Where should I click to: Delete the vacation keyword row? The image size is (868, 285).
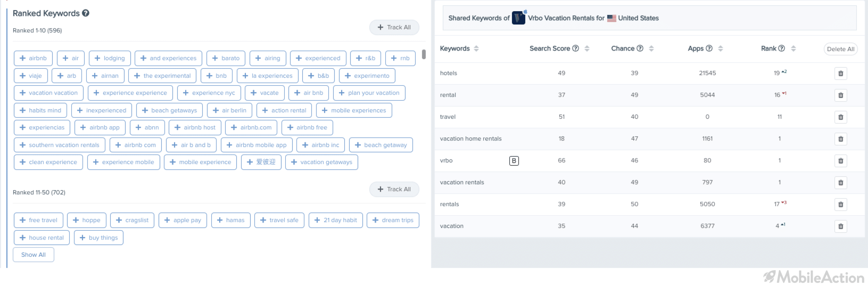[841, 226]
